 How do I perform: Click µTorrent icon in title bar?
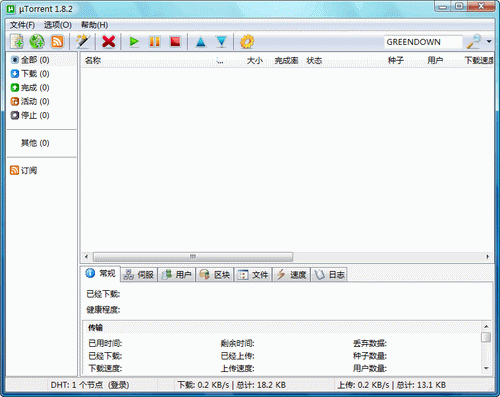coord(11,9)
